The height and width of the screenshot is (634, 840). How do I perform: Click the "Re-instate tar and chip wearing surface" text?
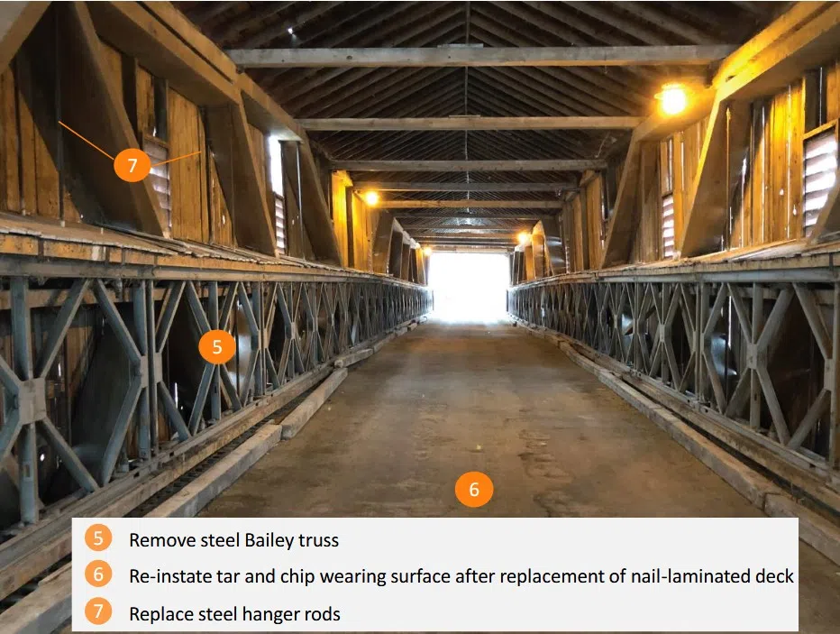pos(289,576)
